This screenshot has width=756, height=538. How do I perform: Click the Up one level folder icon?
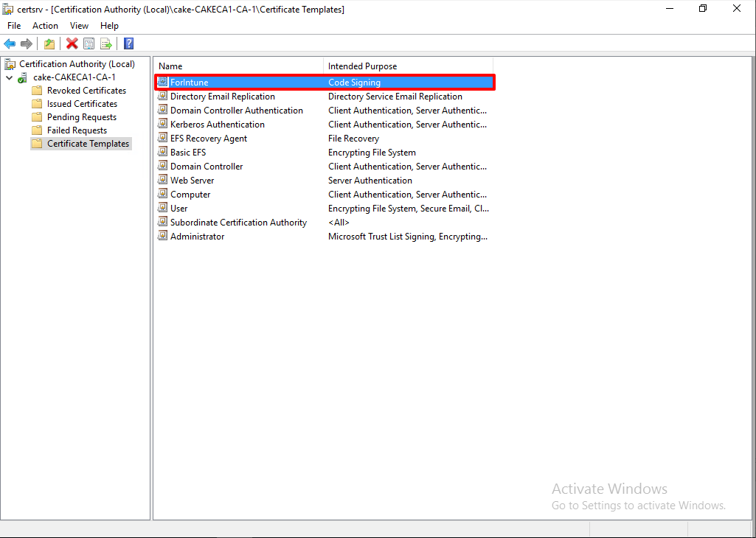(49, 43)
